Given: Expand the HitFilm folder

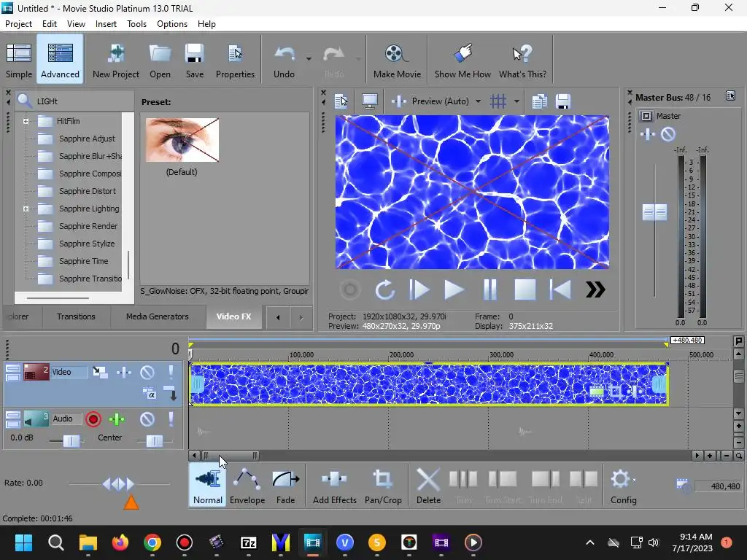Looking at the screenshot, I should click(26, 122).
